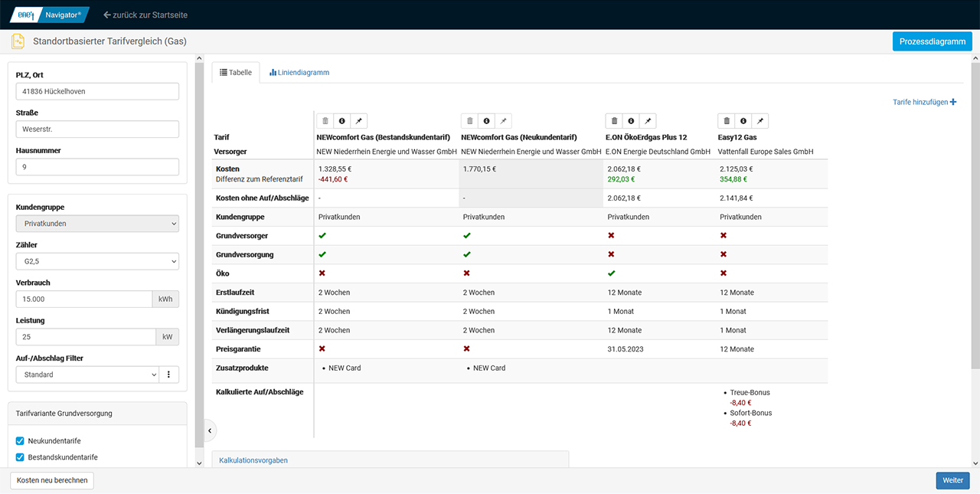
Task: Click the Prozessdiagramm button
Action: (932, 41)
